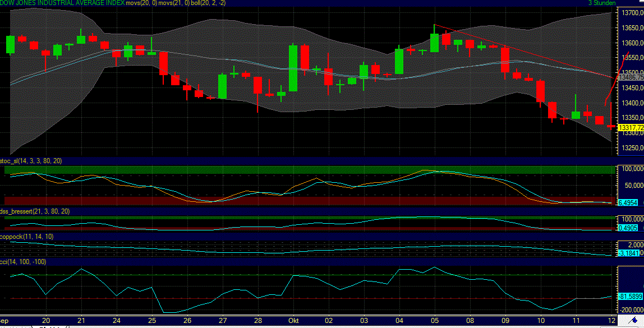The width and height of the screenshot is (644, 328).
Task: Select date 03 on the time axis
Action: point(364,320)
